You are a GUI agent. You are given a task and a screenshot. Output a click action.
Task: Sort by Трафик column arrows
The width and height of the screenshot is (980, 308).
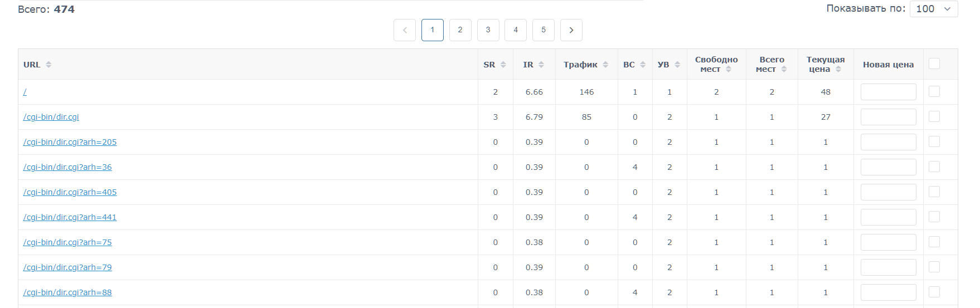pos(605,65)
